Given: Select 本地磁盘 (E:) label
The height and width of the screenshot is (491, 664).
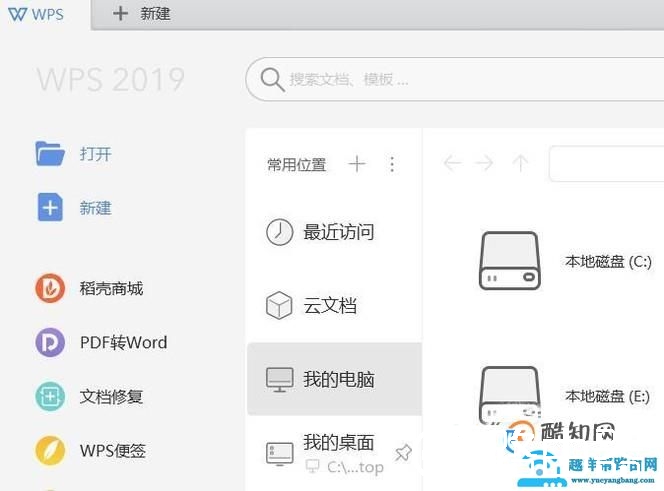Looking at the screenshot, I should click(x=607, y=397).
